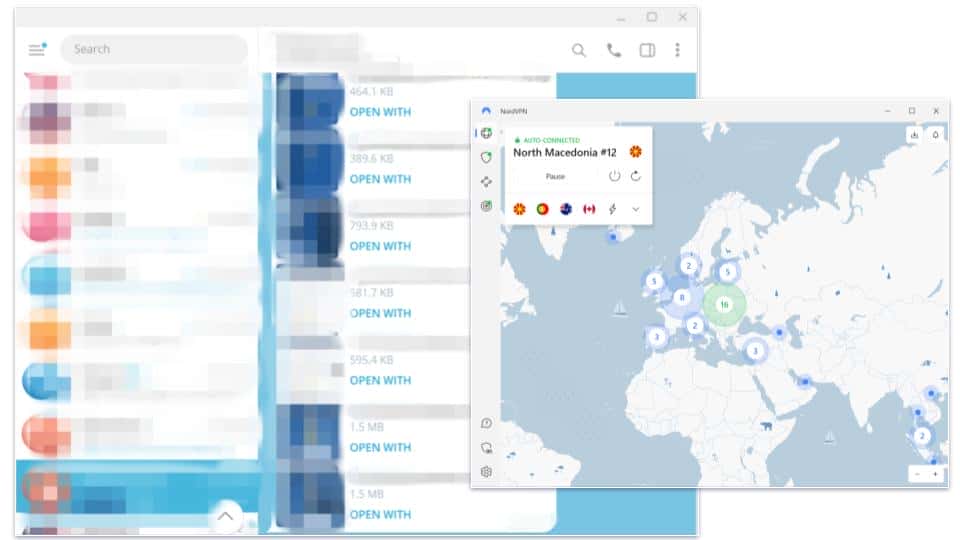Viewport: 960px width, 540px height.
Task: Open NordVPN settings gear icon
Action: 486,472
